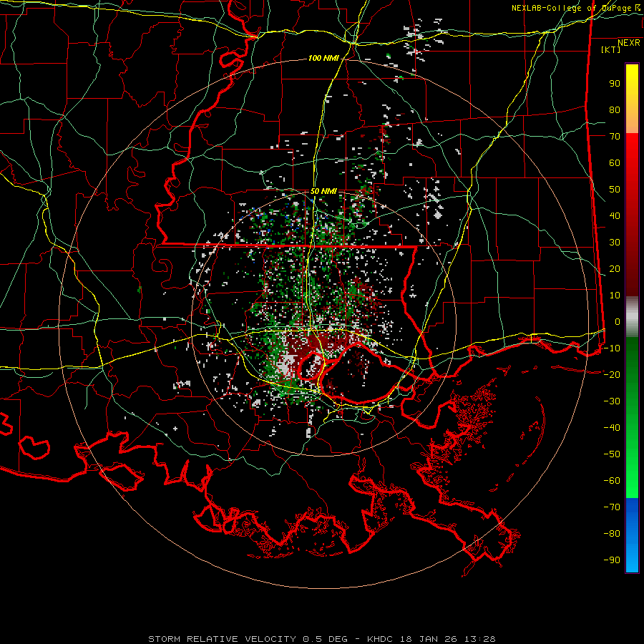Click the 40 value on the velocity scale

(x=615, y=215)
